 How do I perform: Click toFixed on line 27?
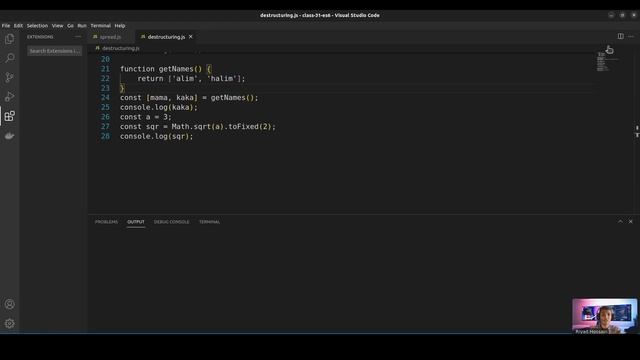[243, 127]
